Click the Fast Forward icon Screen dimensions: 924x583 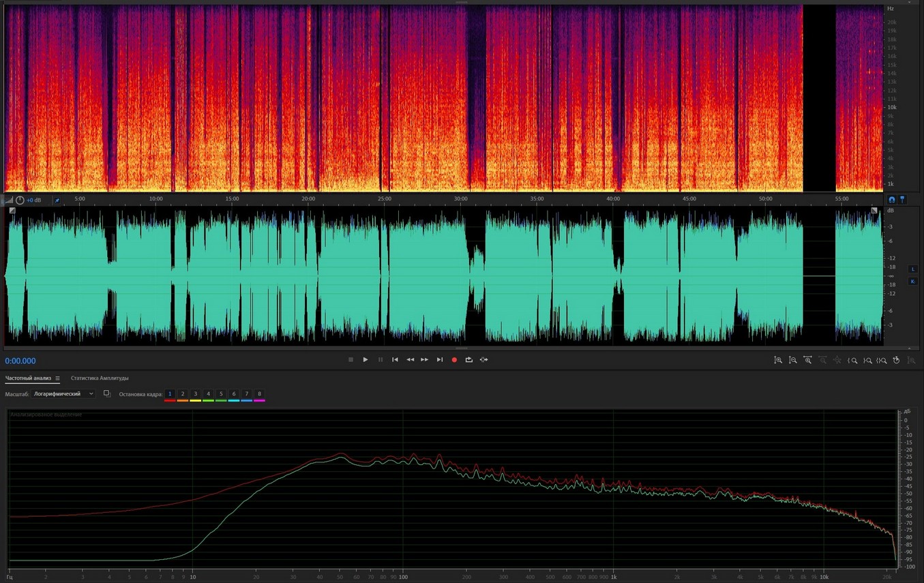tap(425, 360)
